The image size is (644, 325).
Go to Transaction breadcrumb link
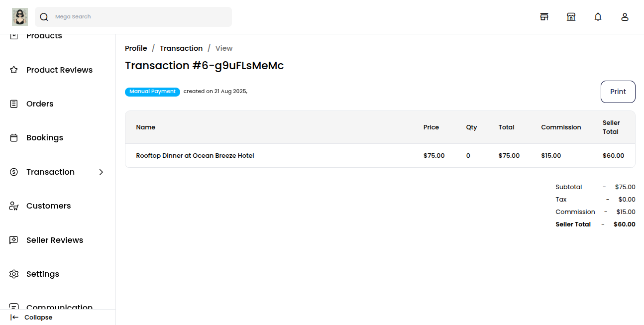point(181,48)
